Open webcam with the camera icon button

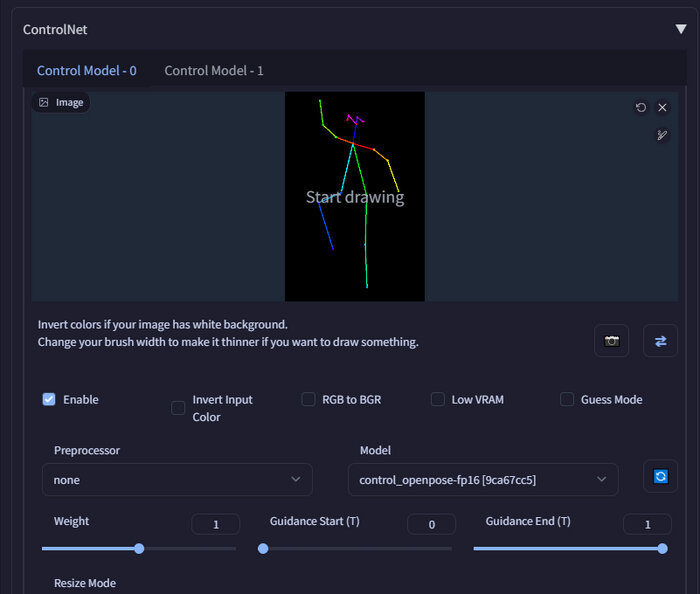click(612, 341)
